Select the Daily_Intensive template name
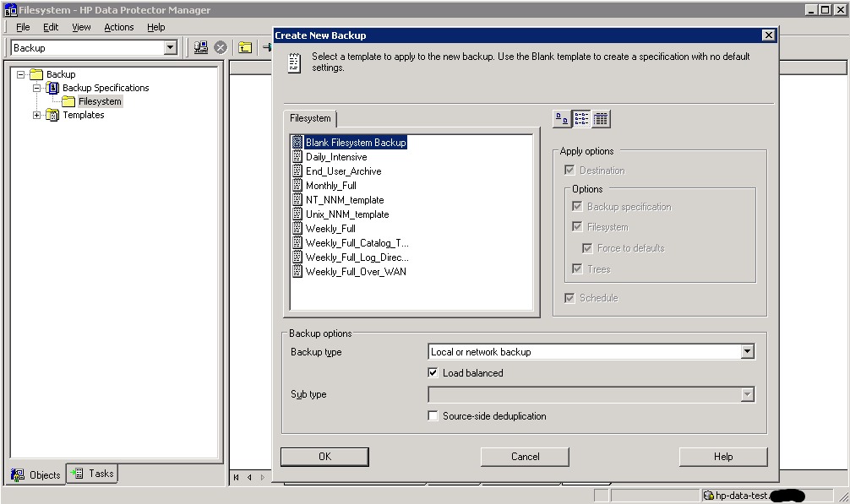This screenshot has width=850, height=504. click(336, 156)
